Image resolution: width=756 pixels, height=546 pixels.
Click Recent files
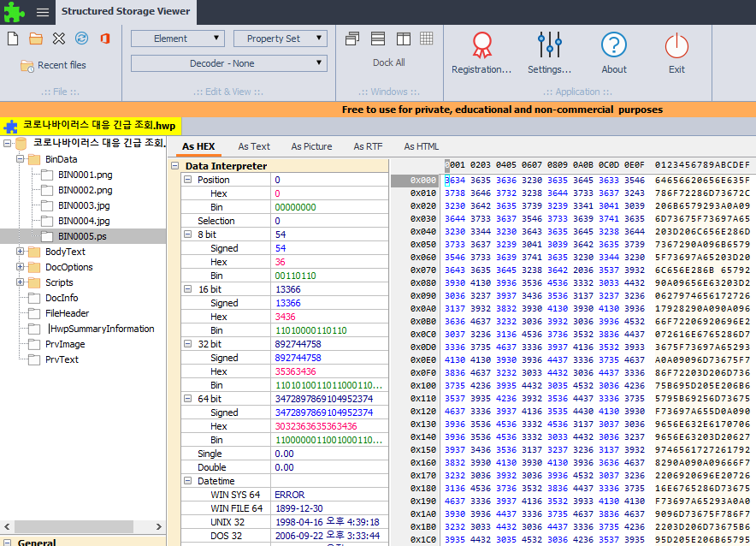(x=54, y=66)
